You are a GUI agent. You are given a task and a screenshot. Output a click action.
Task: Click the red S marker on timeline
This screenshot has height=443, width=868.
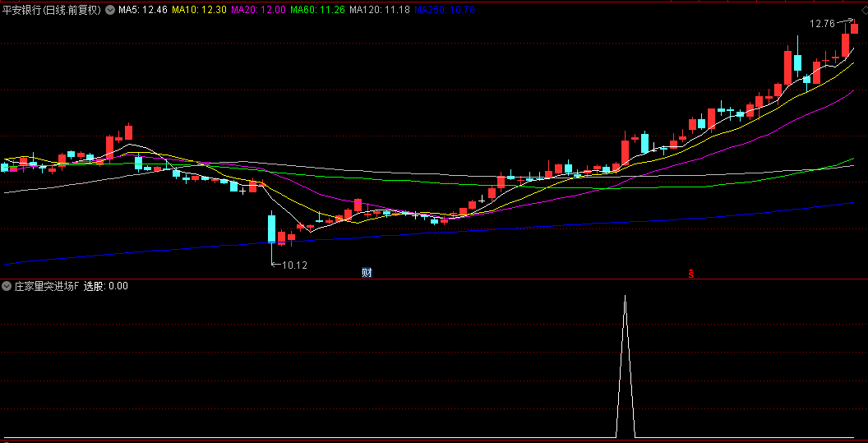pyautogui.click(x=690, y=274)
